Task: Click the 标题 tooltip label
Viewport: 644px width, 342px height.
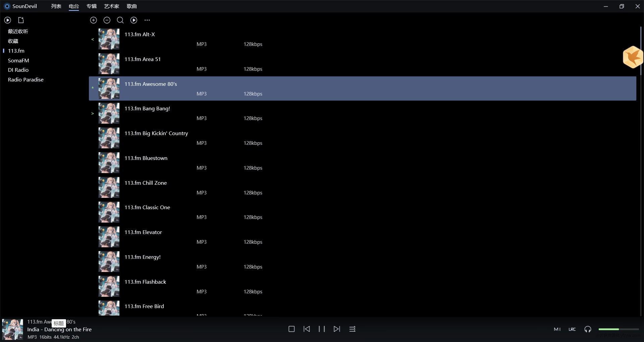Action: click(x=59, y=323)
